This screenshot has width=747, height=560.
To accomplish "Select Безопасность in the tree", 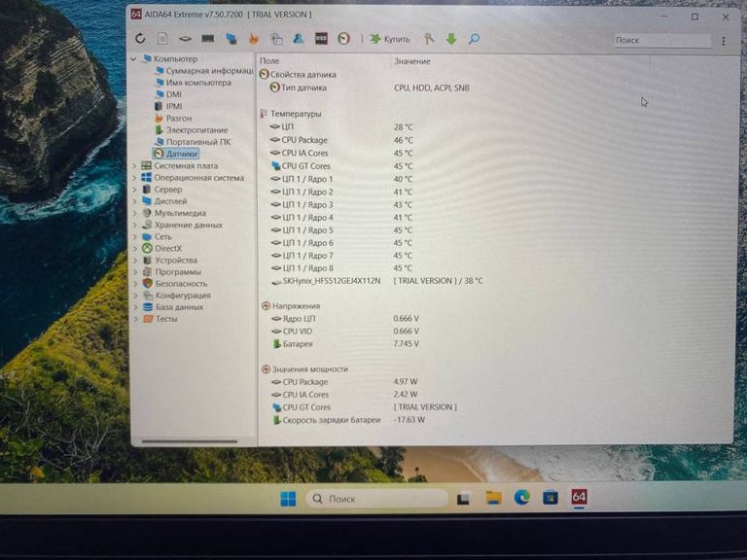I will [x=175, y=284].
